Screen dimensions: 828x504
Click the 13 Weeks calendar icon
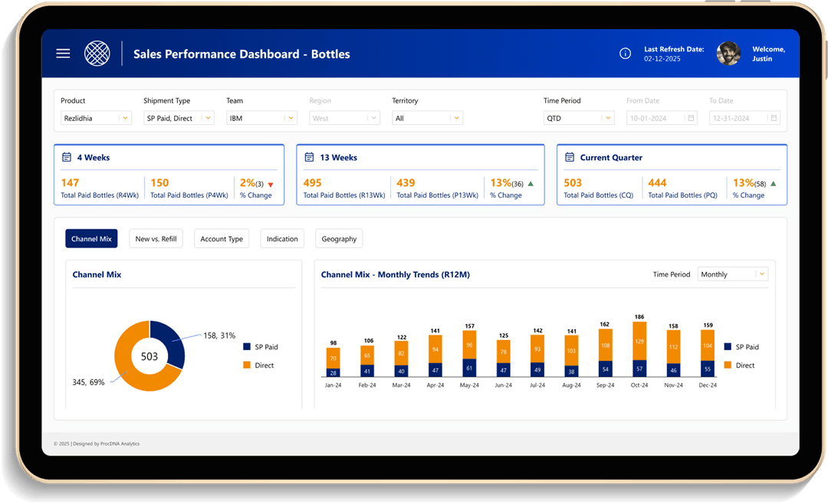pyautogui.click(x=309, y=157)
